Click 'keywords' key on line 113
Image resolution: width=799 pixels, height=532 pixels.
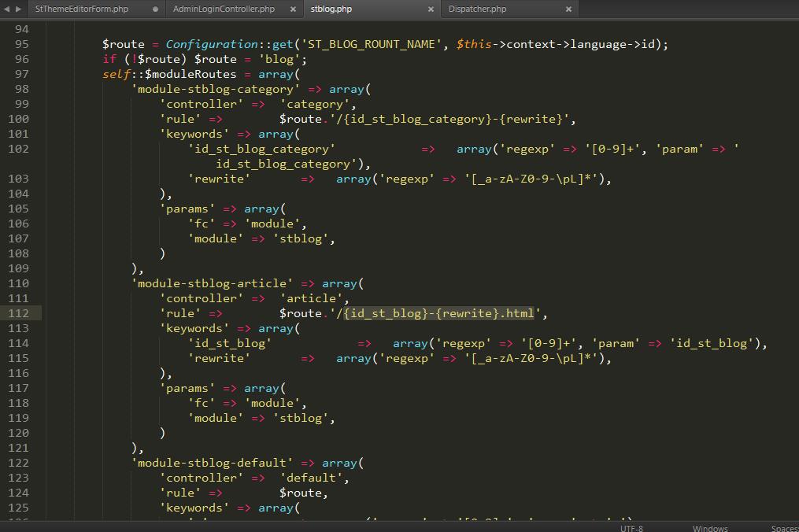click(x=194, y=328)
